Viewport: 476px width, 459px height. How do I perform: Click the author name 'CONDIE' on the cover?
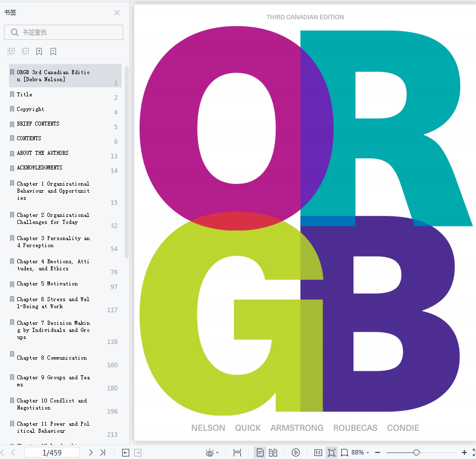click(x=403, y=428)
